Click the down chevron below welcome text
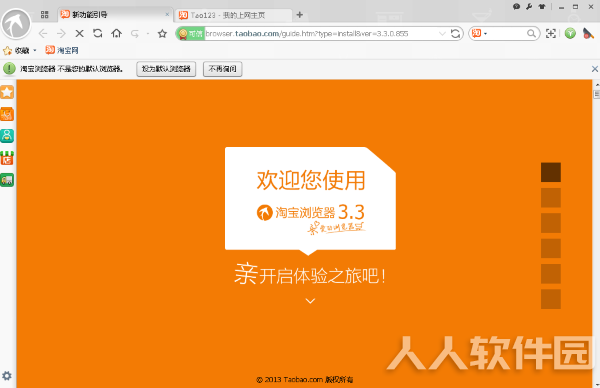Viewport: 600px width, 388px height. (310, 301)
